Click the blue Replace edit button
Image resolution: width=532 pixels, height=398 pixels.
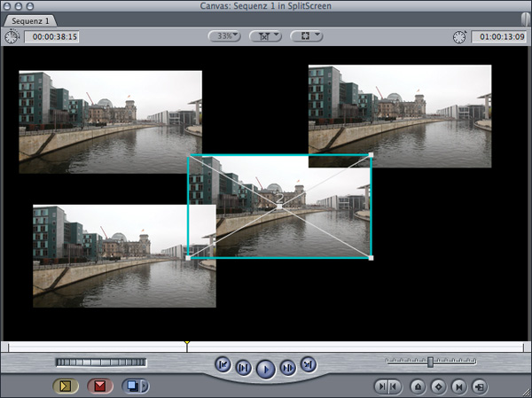coord(133,386)
